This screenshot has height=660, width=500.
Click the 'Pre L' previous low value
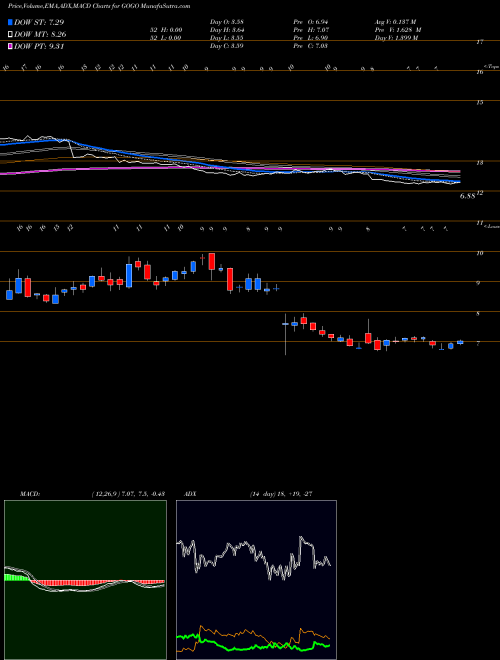311,38
